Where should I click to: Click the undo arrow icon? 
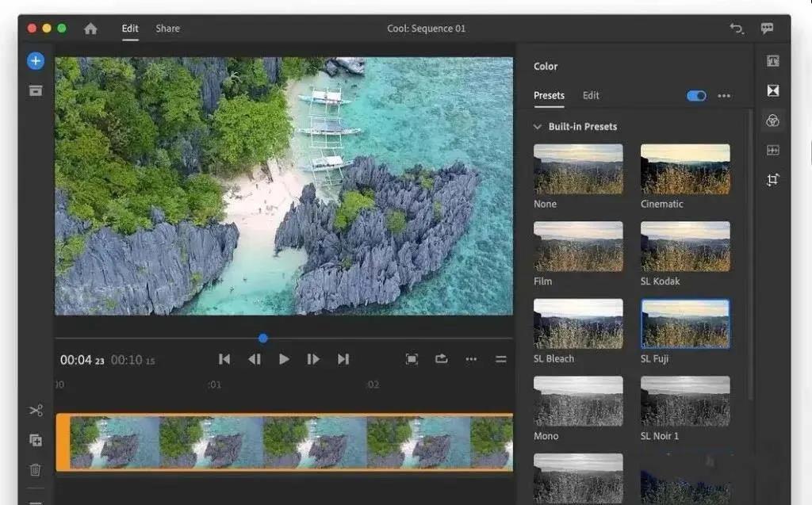coord(737,29)
